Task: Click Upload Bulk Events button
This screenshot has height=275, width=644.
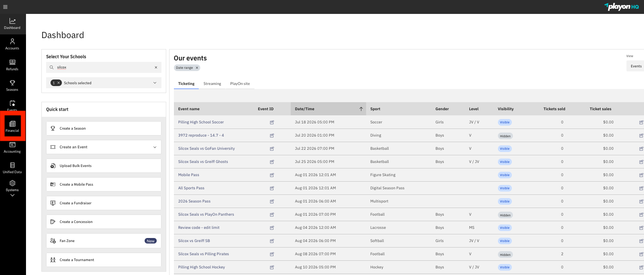Action: point(104,166)
